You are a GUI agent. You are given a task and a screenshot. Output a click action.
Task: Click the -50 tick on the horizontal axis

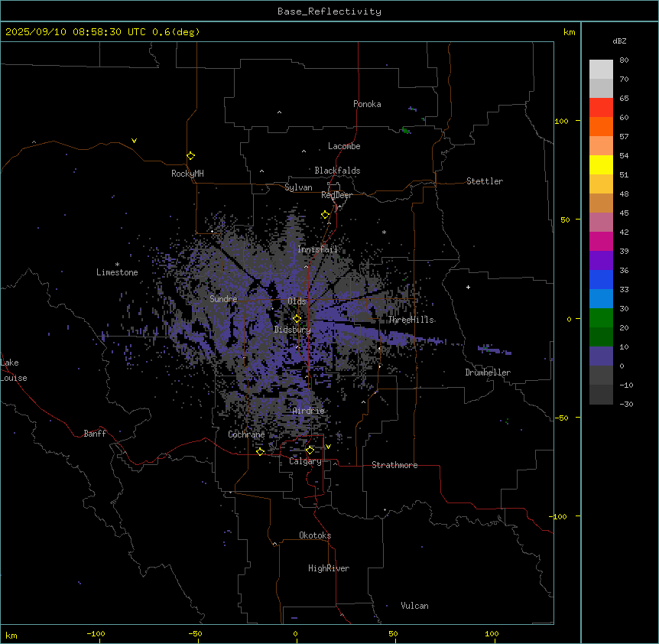click(x=196, y=633)
